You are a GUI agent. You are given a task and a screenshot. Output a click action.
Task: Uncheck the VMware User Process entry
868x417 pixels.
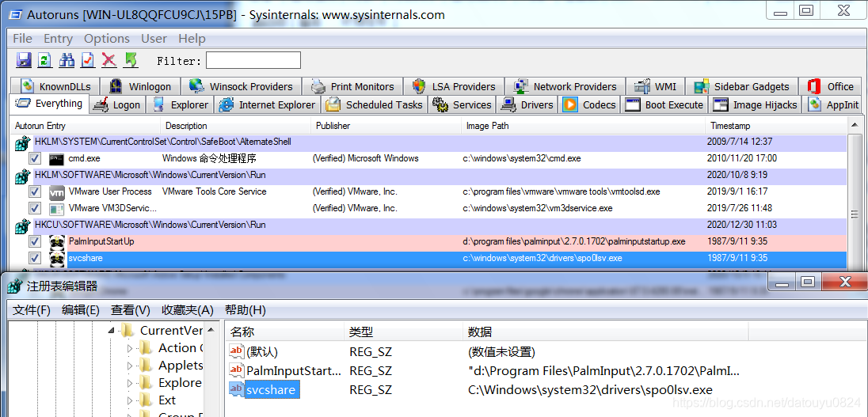35,192
